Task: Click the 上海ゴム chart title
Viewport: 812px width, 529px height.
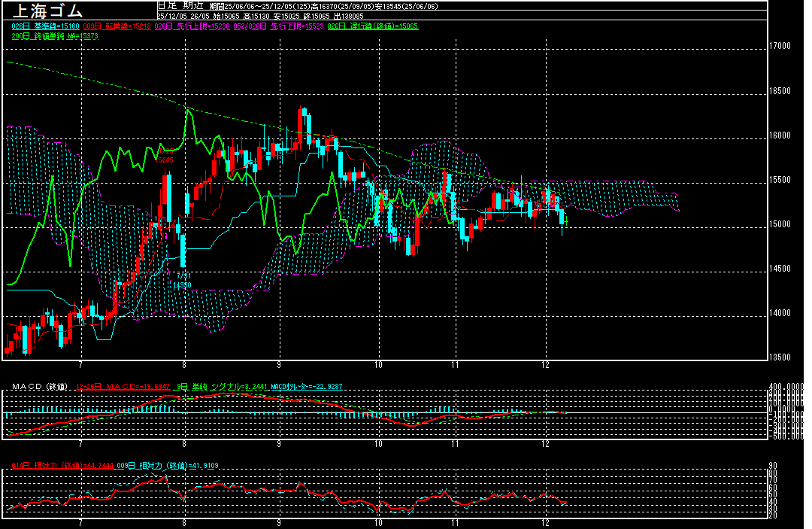Action: point(47,12)
